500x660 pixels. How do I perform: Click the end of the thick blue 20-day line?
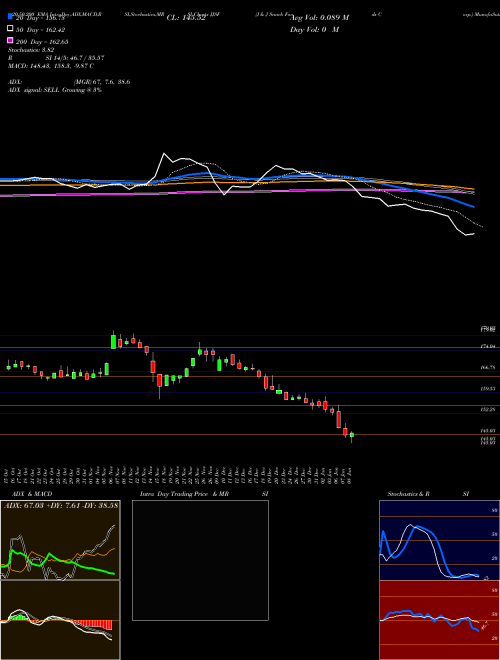coord(474,207)
